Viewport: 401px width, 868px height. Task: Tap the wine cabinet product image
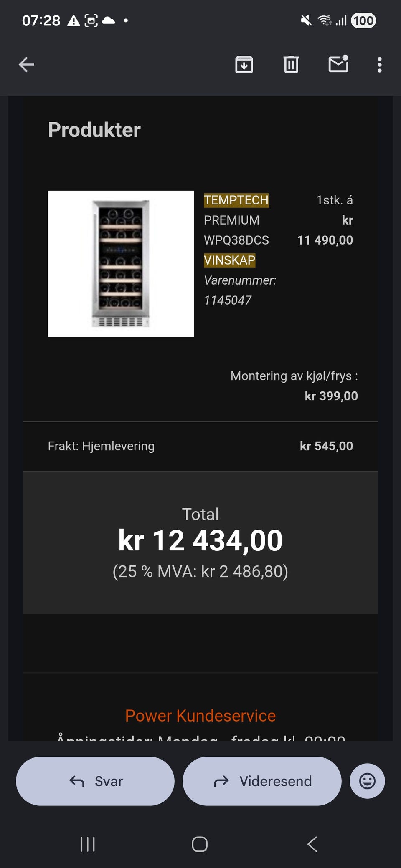pyautogui.click(x=121, y=264)
